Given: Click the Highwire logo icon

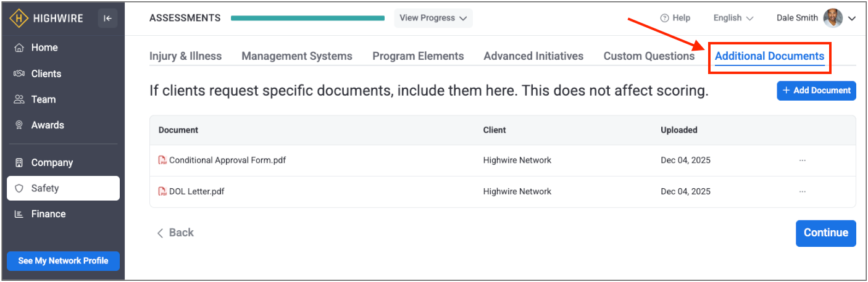Looking at the screenshot, I should 19,19.
